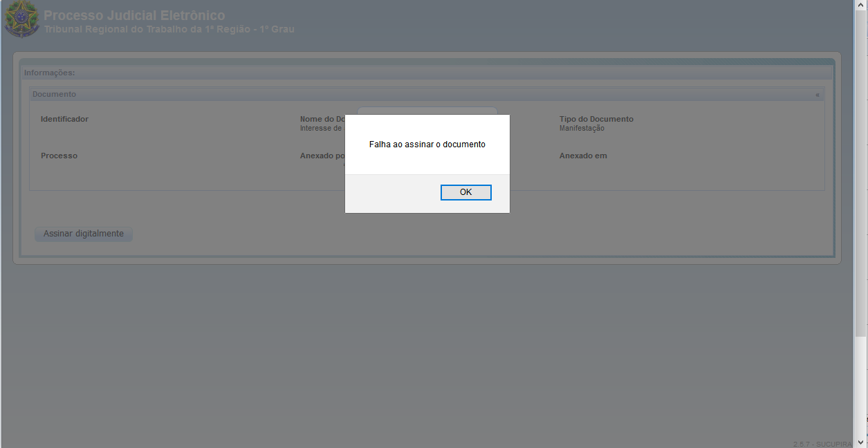Click the Manifestação document type value

[x=582, y=129]
